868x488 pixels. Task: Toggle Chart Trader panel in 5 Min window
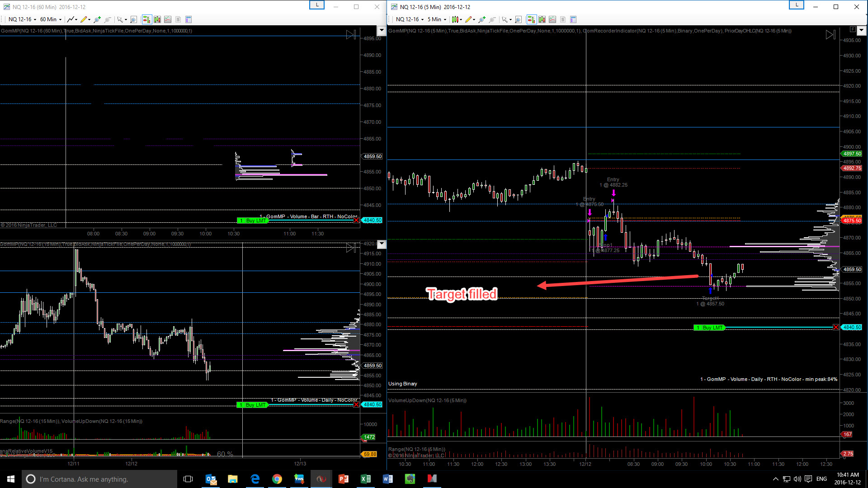(x=531, y=19)
